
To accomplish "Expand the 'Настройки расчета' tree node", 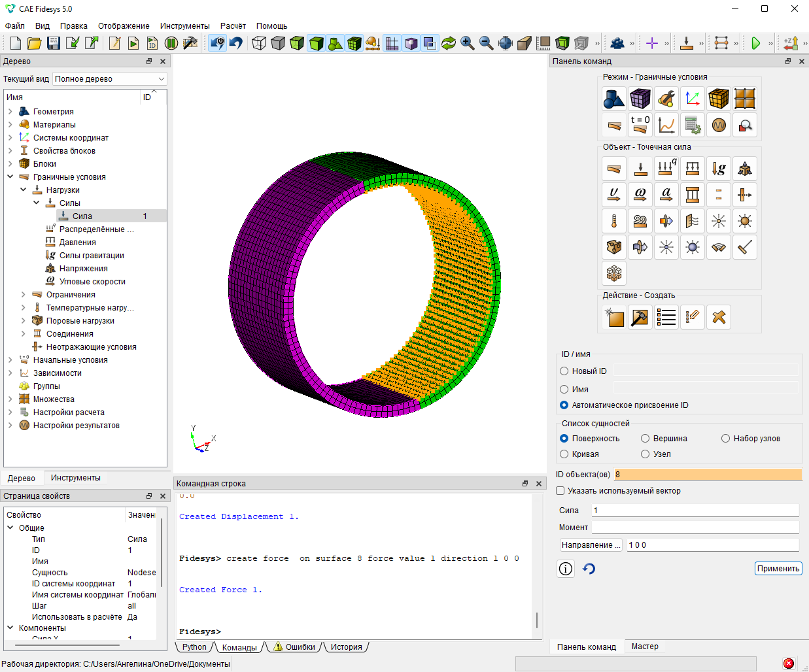I will (x=10, y=412).
